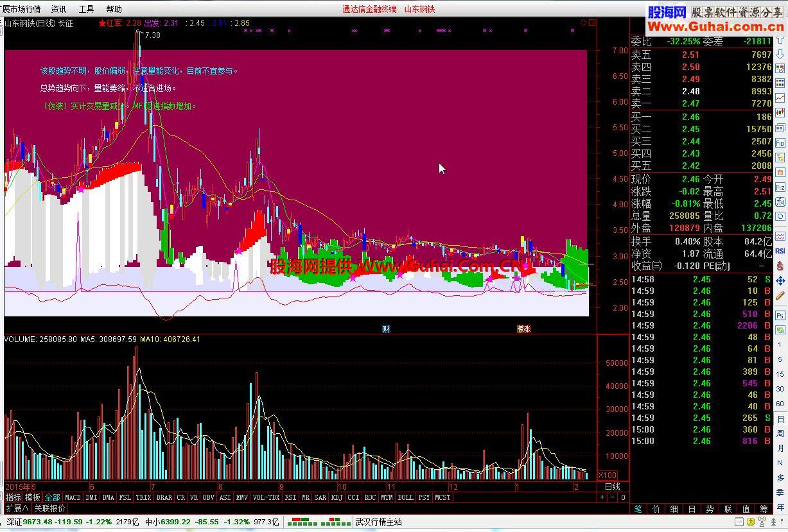Open the 模板 template selector
This screenshot has width=788, height=532.
coord(33,497)
